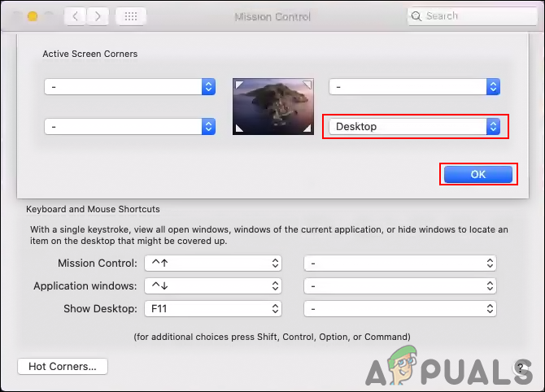Screen dimensions: 545x392
Task: Open the top-left screen corner dropdown
Action: (x=129, y=86)
